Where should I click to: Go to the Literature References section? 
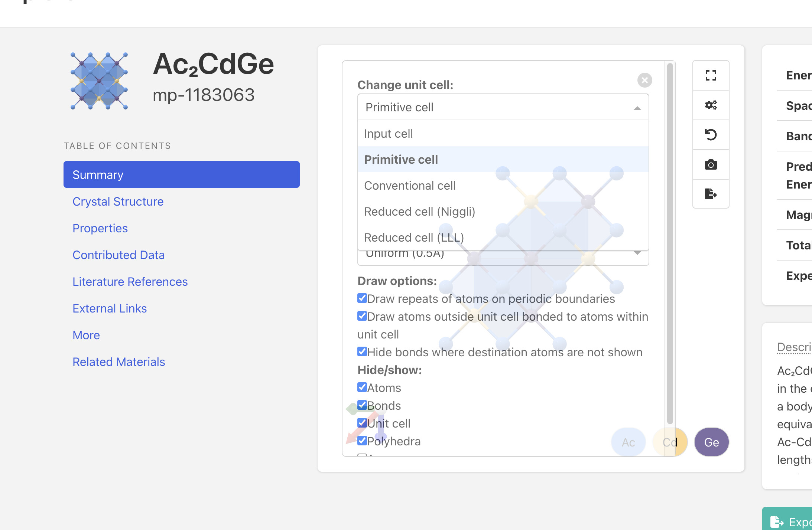coord(130,282)
